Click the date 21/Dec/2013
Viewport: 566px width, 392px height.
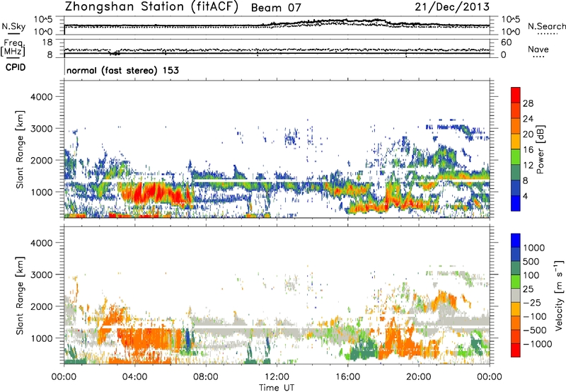coord(452,7)
